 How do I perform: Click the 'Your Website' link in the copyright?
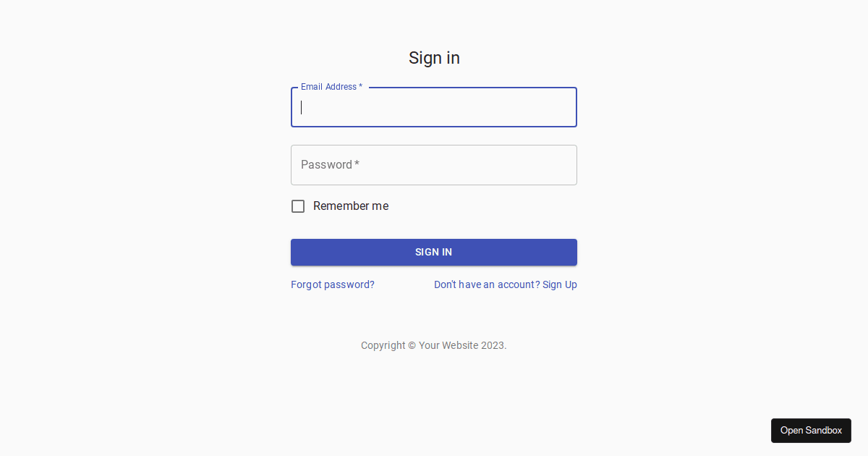click(448, 345)
